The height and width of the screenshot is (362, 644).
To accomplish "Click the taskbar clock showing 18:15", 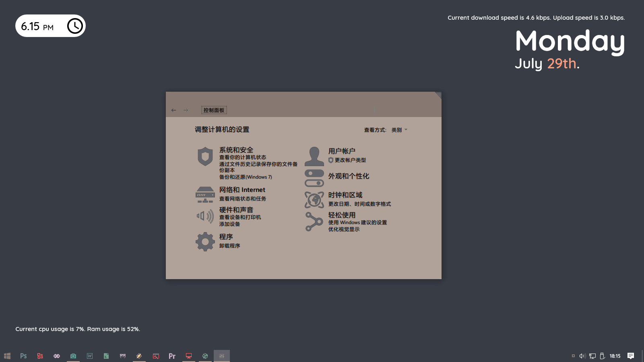I will click(615, 356).
